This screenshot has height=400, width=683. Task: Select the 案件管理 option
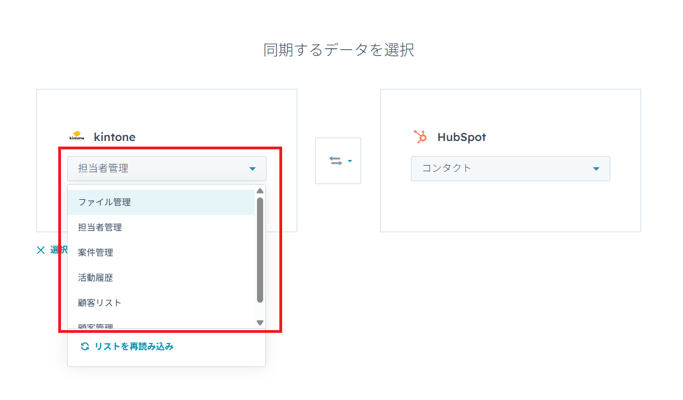tap(161, 253)
